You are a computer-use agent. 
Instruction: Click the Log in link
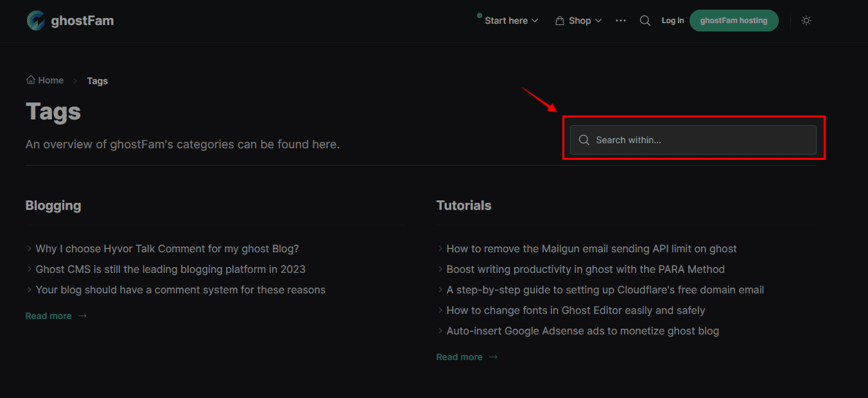(672, 20)
